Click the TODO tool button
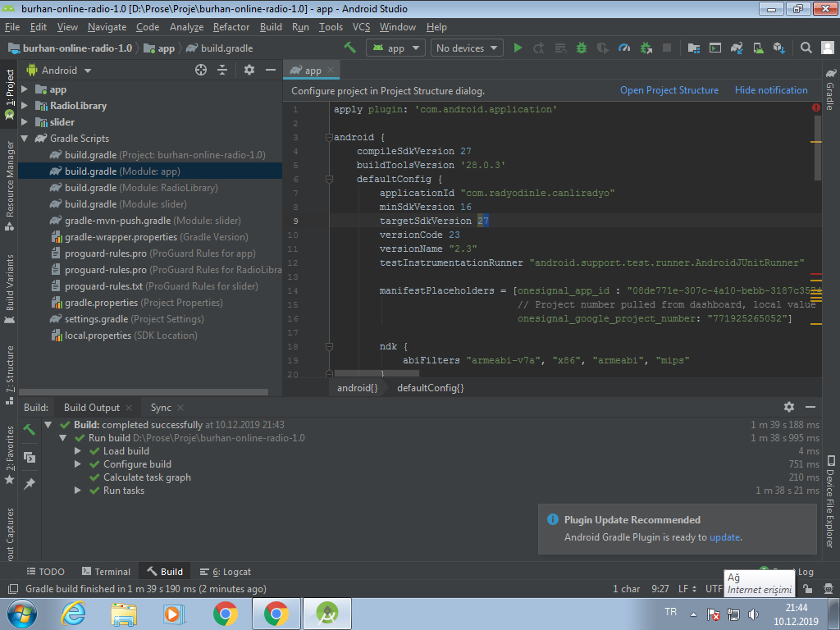Screen dimensions: 840x630 [x=46, y=572]
